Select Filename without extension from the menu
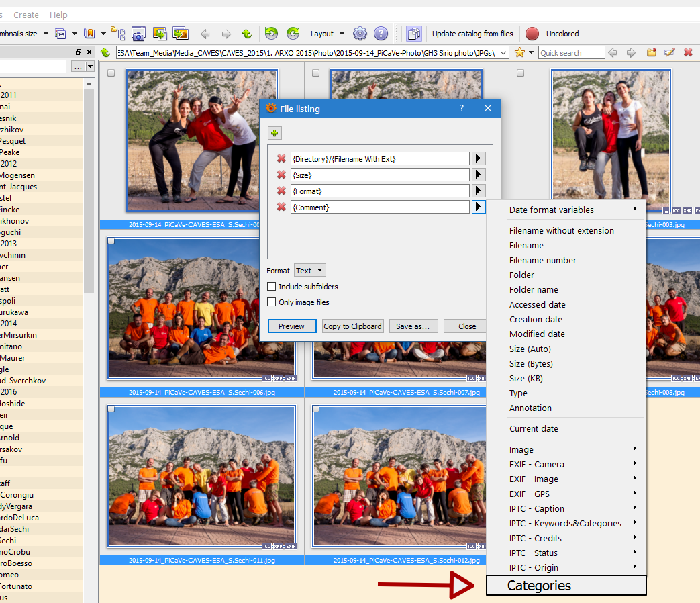The image size is (700, 603). tap(561, 230)
